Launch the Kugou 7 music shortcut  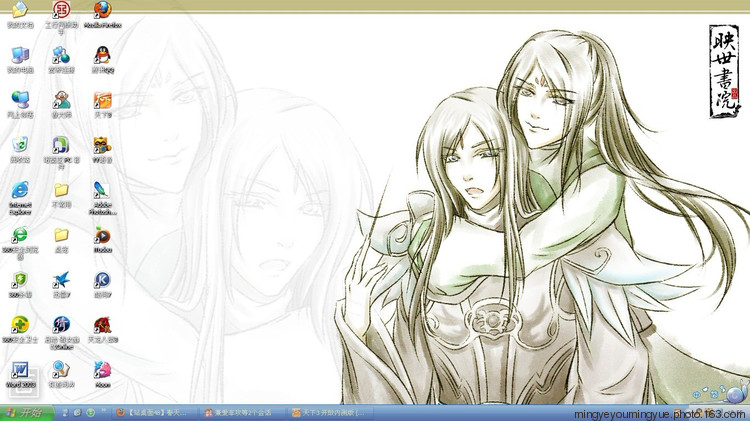click(102, 280)
